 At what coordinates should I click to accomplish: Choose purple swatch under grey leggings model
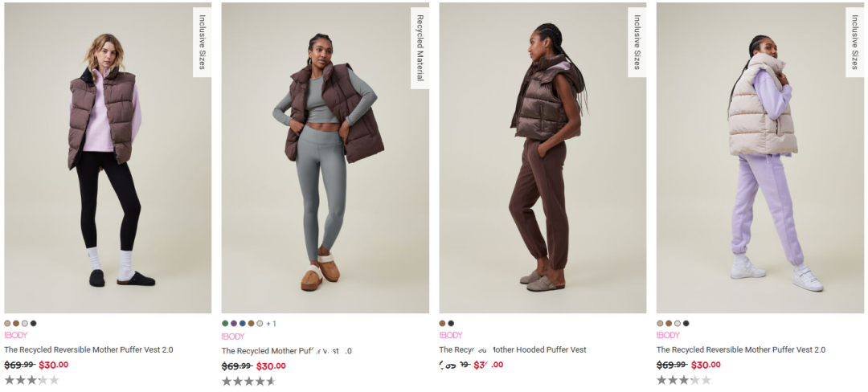[234, 324]
